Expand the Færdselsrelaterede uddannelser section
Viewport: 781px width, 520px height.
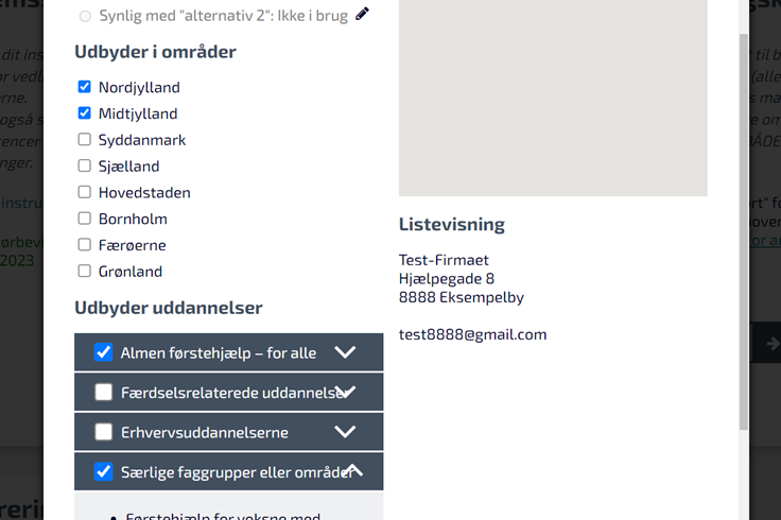pos(345,391)
